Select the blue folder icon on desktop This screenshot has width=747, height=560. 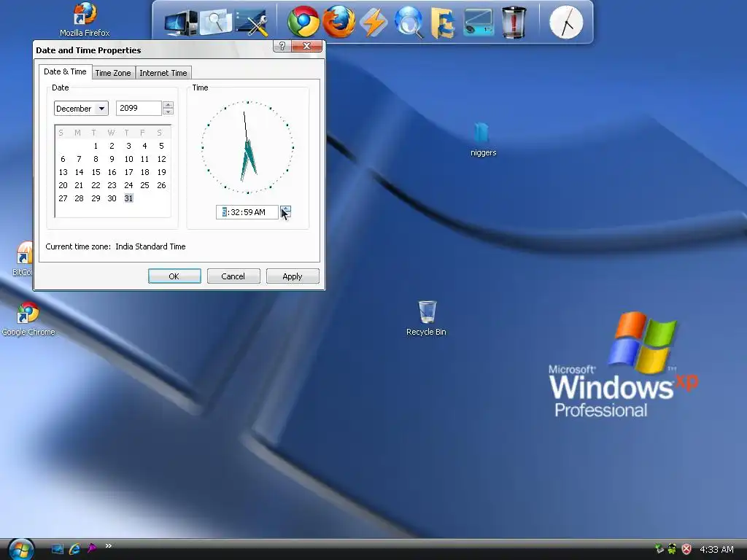[482, 139]
